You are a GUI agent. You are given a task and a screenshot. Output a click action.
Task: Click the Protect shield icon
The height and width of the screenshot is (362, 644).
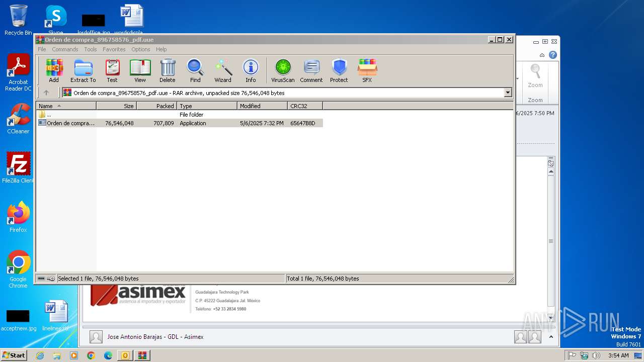(339, 70)
